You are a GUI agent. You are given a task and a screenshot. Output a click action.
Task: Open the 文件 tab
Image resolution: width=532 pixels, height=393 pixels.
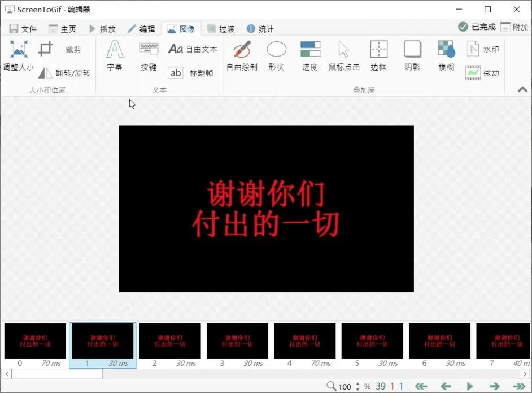23,29
